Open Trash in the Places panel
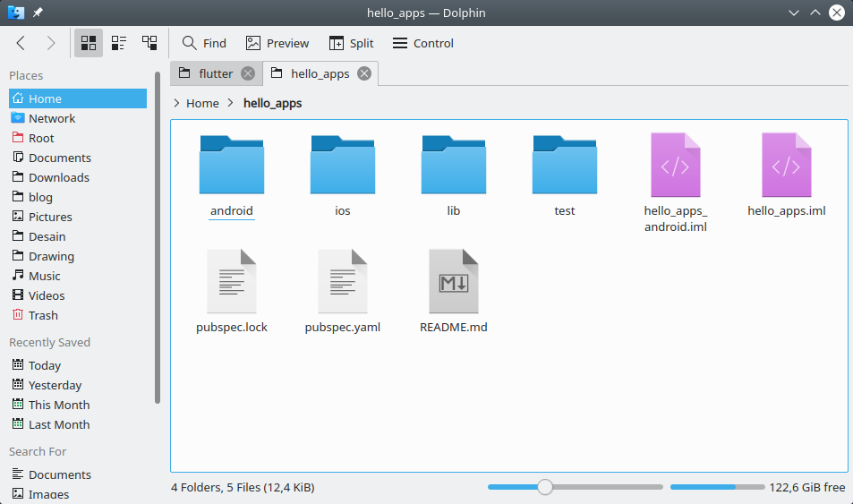The height and width of the screenshot is (504, 853). pos(43,315)
